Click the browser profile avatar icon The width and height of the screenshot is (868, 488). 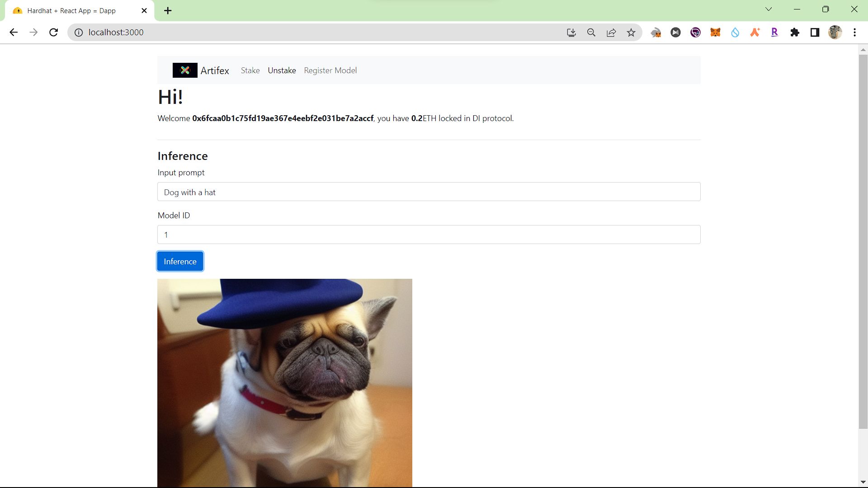click(x=835, y=32)
